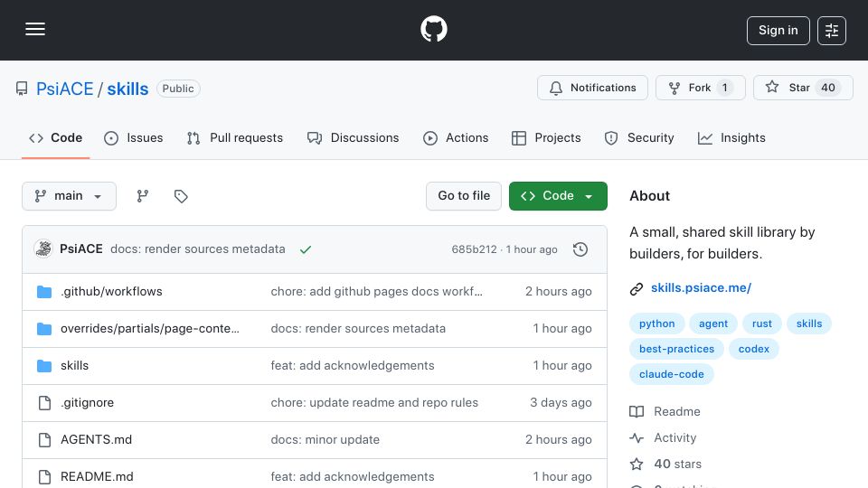Click the Notifications bell button
The image size is (868, 488).
click(x=592, y=88)
